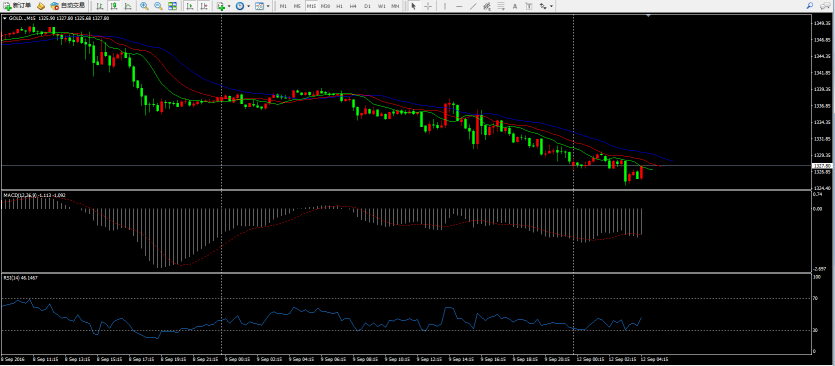Select the cursor arrow tool
The height and width of the screenshot is (366, 835).
coord(414,6)
